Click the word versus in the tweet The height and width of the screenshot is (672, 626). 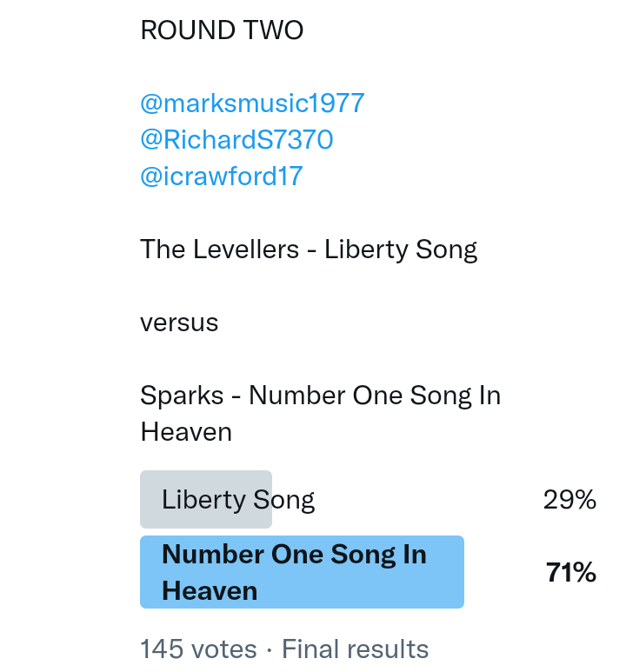[179, 323]
